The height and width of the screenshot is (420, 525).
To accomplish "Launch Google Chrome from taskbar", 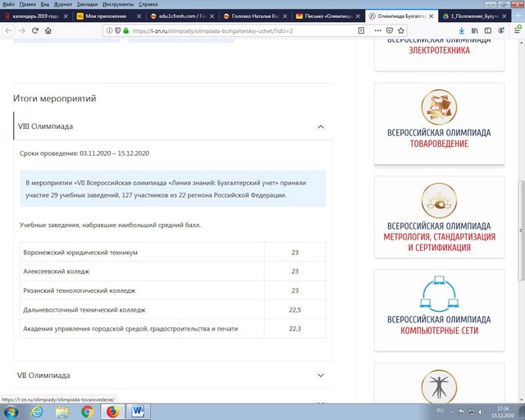I will pos(88,412).
